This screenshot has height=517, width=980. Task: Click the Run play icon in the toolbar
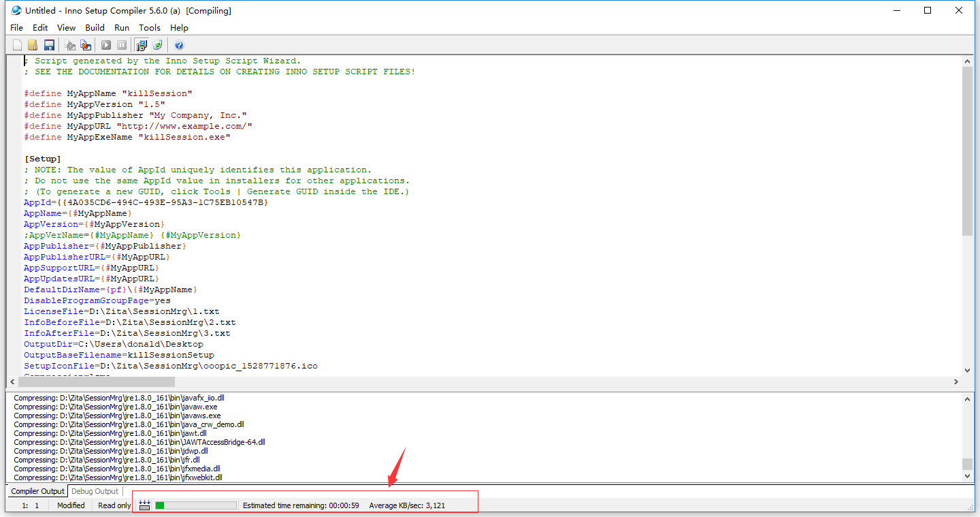[x=106, y=45]
